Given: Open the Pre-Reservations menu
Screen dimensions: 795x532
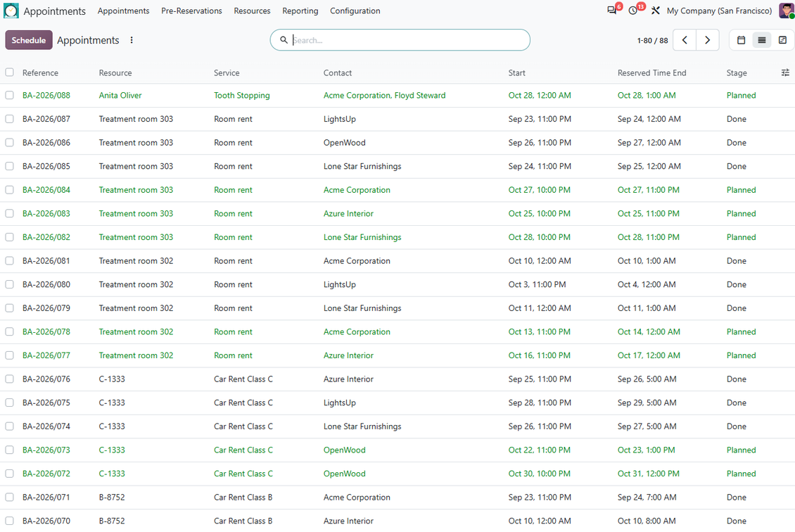Looking at the screenshot, I should click(x=191, y=11).
